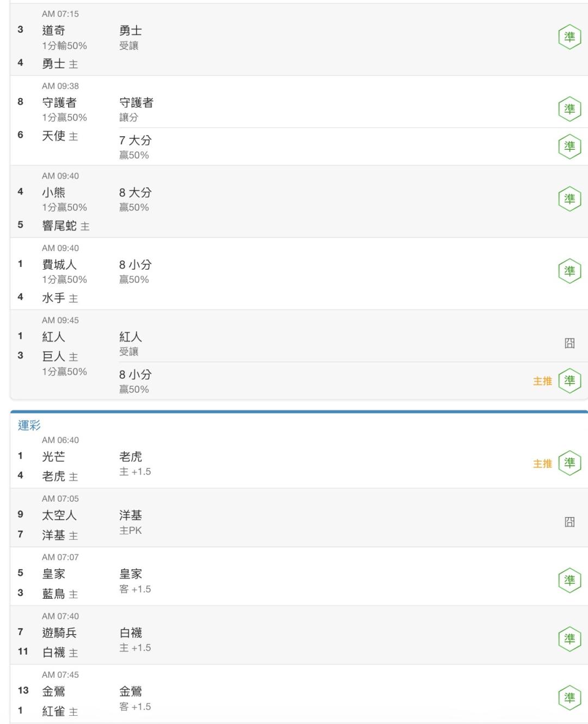This screenshot has height=724, width=588.
Task: Select the 紅雀 home team name
Action: (x=53, y=711)
